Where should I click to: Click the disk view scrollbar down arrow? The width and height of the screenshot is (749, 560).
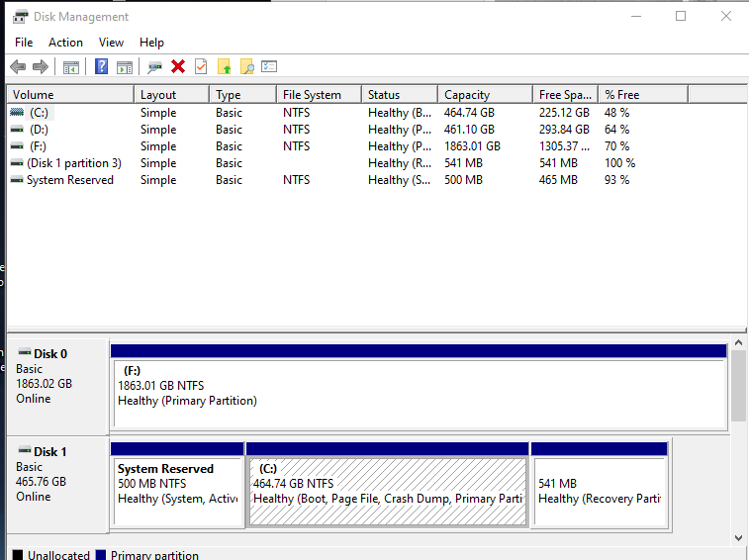738,538
